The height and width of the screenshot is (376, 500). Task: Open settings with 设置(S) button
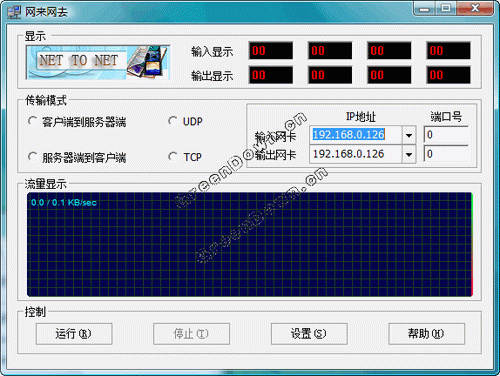[309, 334]
